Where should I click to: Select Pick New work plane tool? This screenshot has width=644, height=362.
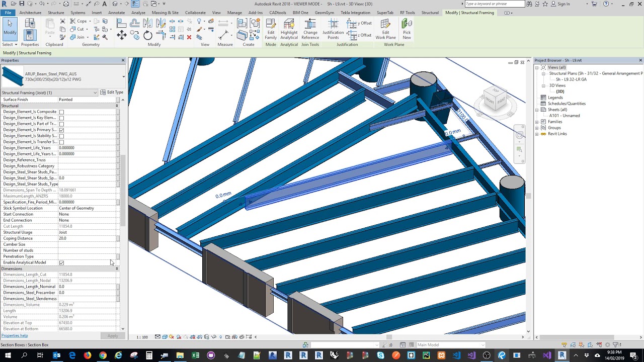click(407, 29)
